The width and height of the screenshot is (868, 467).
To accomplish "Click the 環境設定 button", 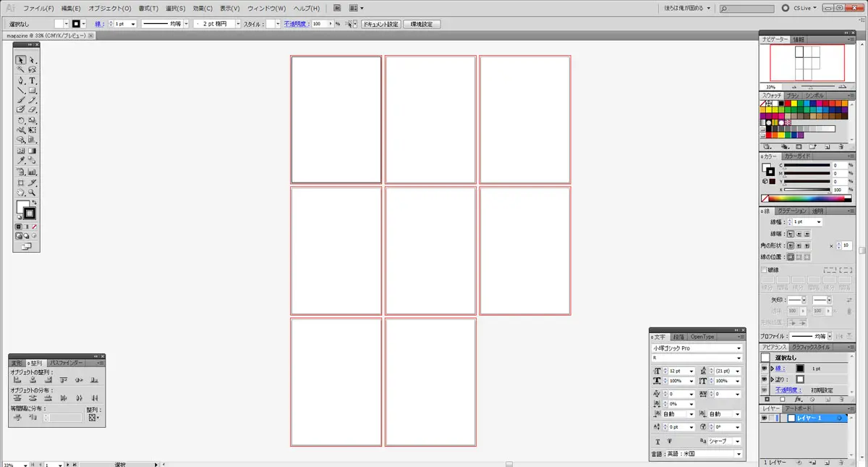I will [422, 24].
